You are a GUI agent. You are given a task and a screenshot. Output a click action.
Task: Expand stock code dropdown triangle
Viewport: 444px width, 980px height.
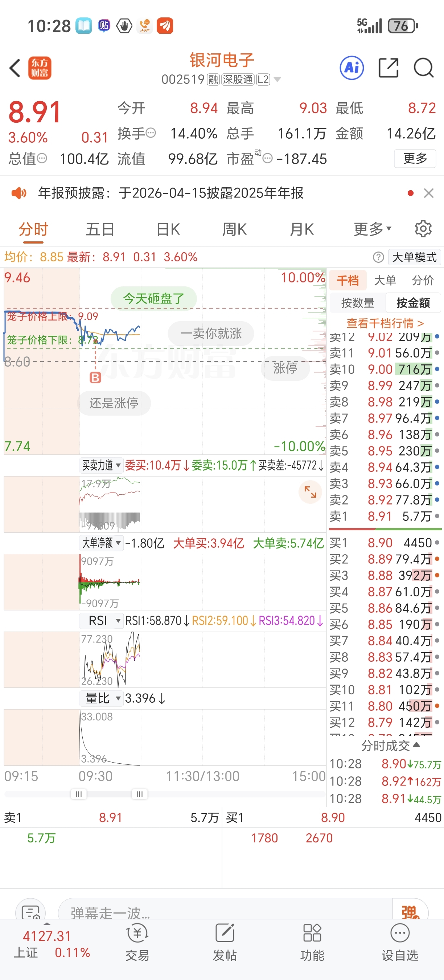tap(277, 79)
